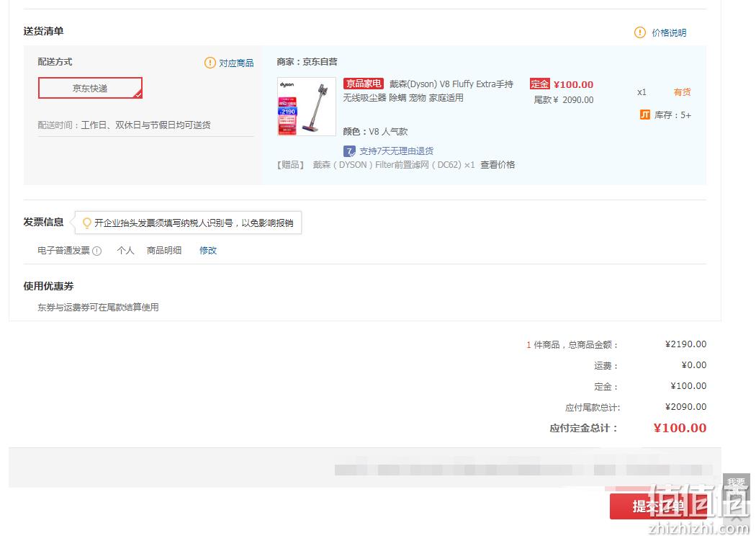756x541 pixels.
Task: Click the 定金 red tag icon
Action: (539, 84)
